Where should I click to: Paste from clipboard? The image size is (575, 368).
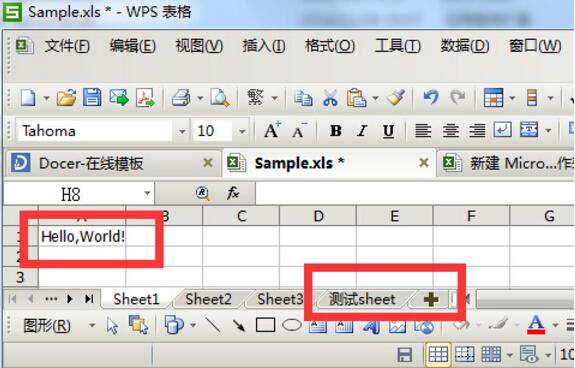tap(356, 98)
